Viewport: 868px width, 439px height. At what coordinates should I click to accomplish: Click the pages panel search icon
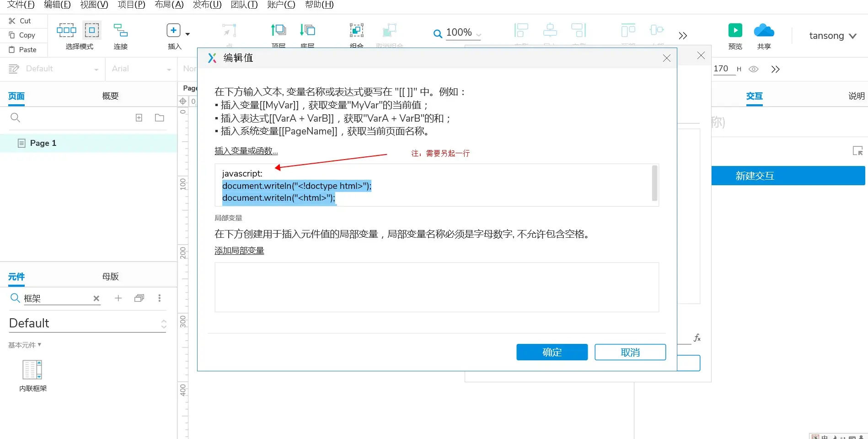(x=15, y=118)
